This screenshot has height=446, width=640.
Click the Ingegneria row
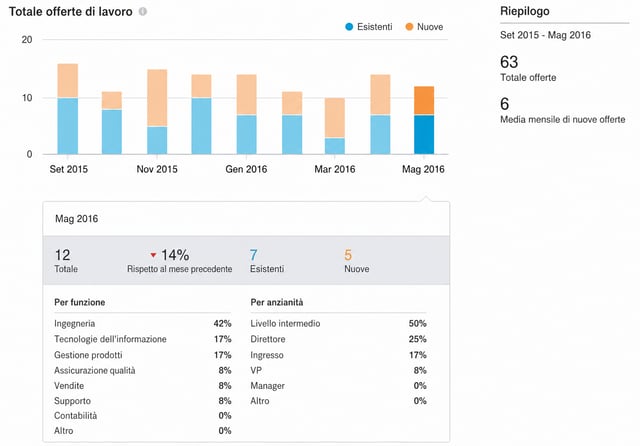pos(142,324)
